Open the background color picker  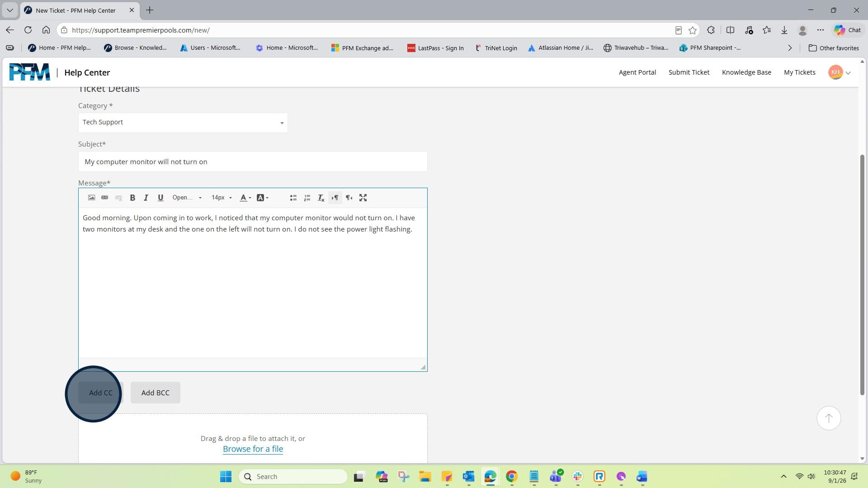(x=263, y=198)
